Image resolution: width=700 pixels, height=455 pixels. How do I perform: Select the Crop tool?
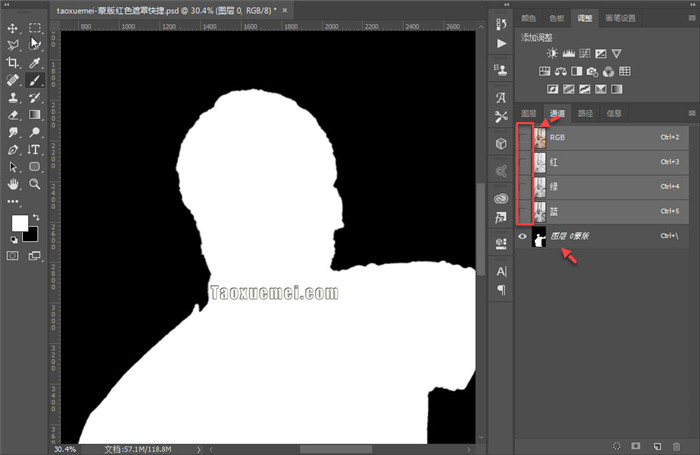13,62
